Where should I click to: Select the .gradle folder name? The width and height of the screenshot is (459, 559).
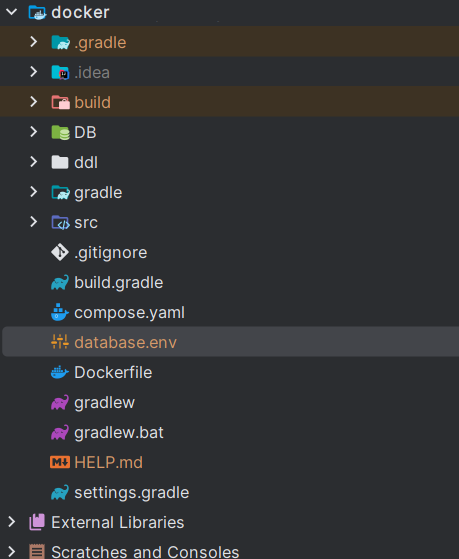[100, 43]
